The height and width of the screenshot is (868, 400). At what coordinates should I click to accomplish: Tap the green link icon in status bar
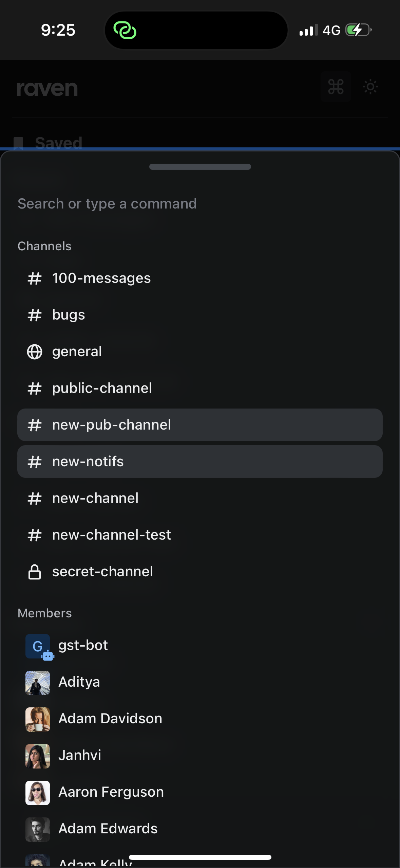(125, 30)
